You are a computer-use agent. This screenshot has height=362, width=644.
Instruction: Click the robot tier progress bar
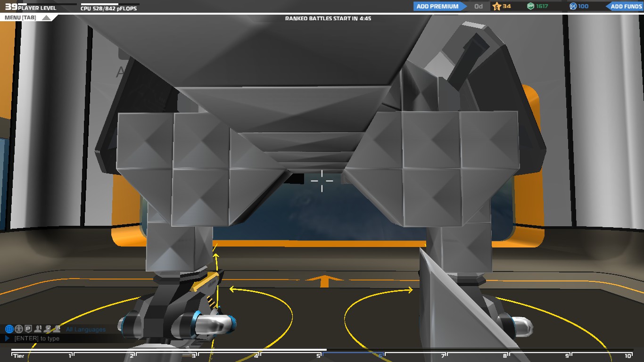322,351
